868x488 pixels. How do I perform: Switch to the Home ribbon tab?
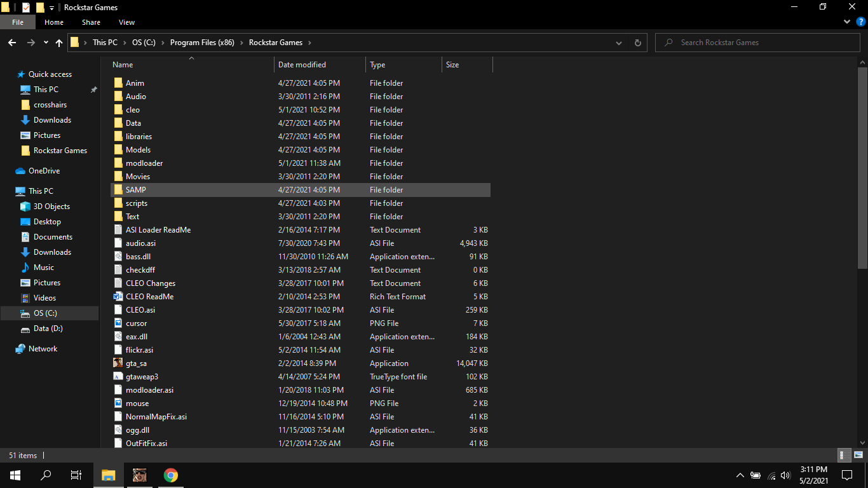54,22
